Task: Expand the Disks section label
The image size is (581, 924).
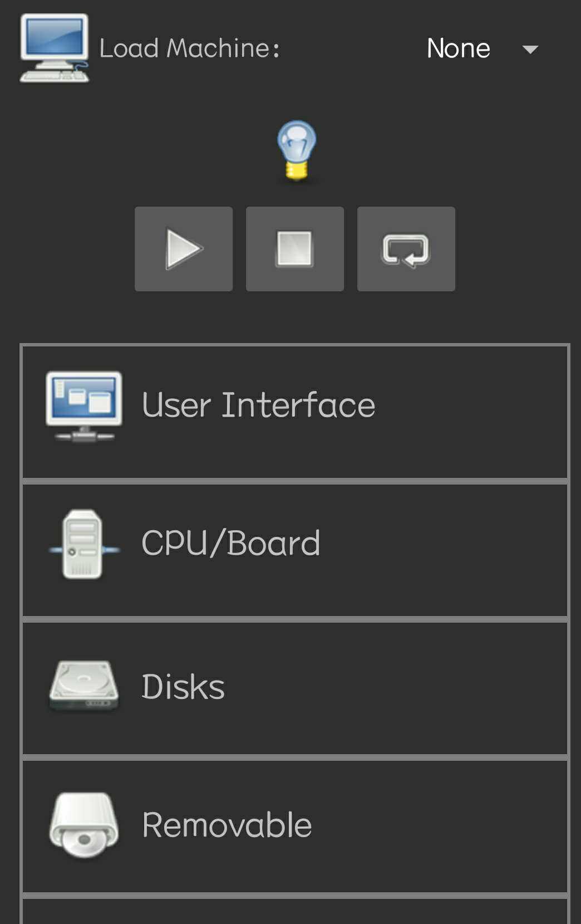Action: tap(183, 687)
